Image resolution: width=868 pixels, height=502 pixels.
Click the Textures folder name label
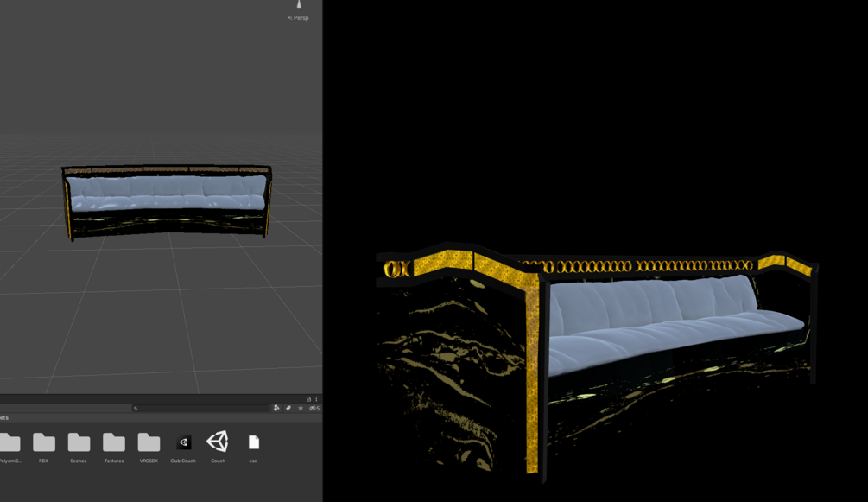click(113, 461)
